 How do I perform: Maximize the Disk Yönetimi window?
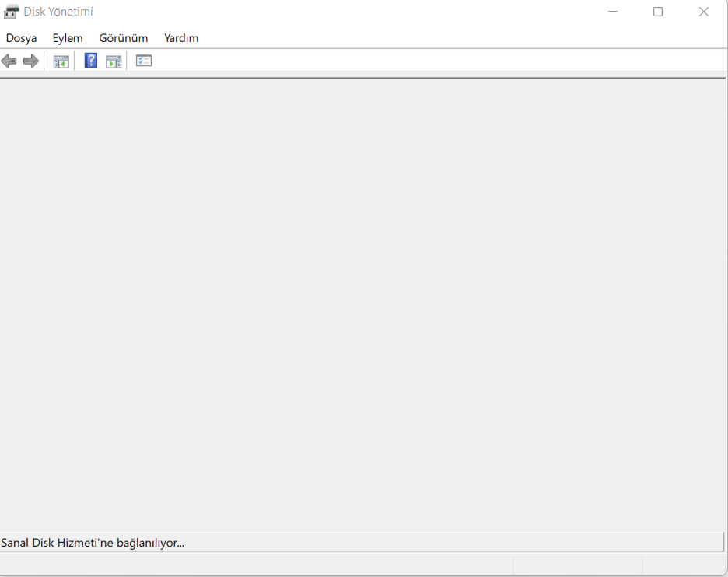658,12
